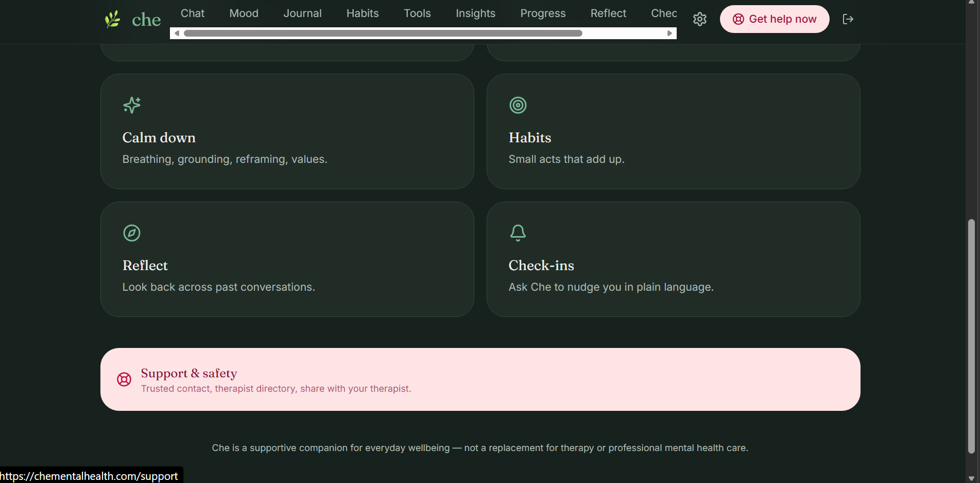The width and height of the screenshot is (980, 483).
Task: Open the Calm down card title
Action: [x=159, y=138]
